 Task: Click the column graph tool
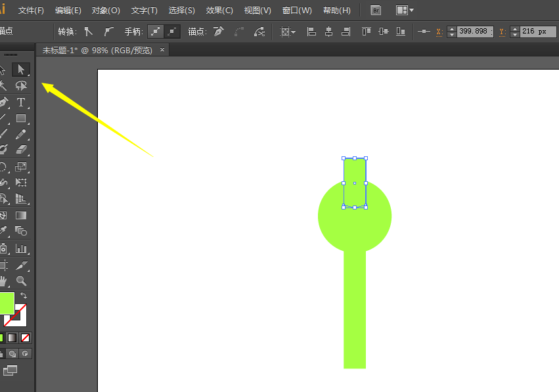point(21,249)
